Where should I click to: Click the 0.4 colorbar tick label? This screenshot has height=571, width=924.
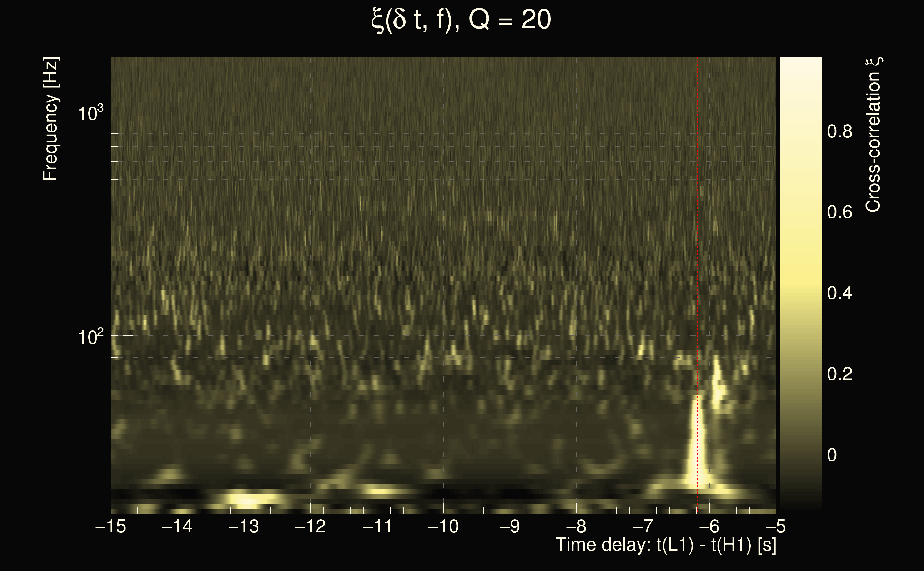[x=839, y=293]
